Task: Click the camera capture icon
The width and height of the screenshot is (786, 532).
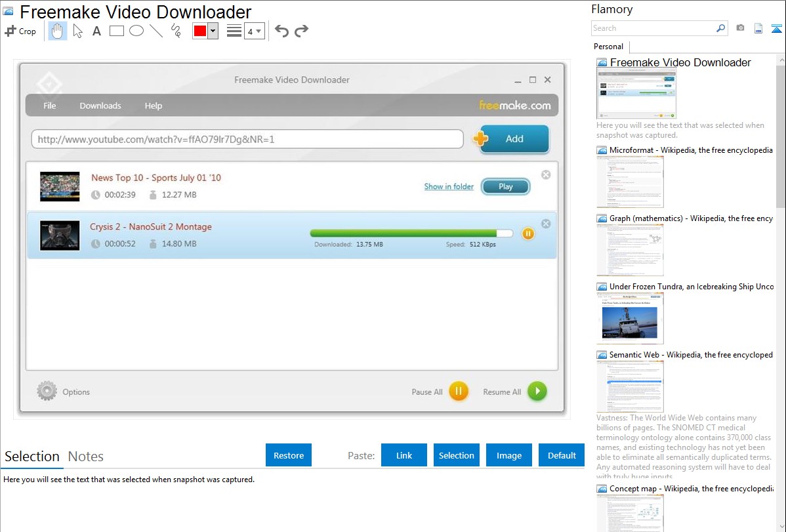Action: pos(740,28)
